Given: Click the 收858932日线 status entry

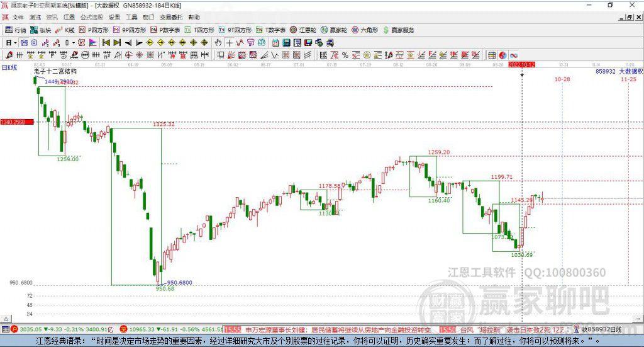Looking at the screenshot, I should [597, 329].
